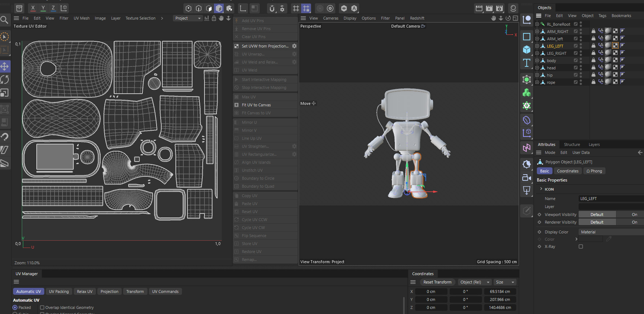Switch to Points mode icon
Image resolution: width=644 pixels, height=314 pixels.
(189, 8)
